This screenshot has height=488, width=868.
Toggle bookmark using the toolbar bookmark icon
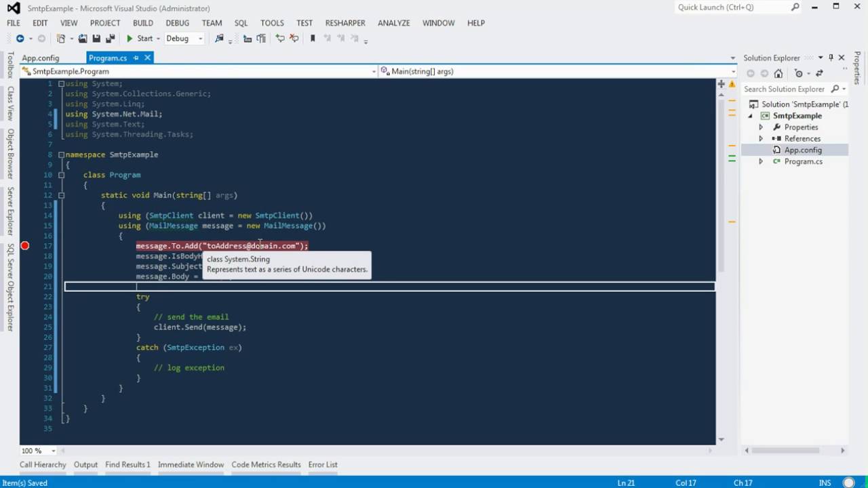click(313, 39)
